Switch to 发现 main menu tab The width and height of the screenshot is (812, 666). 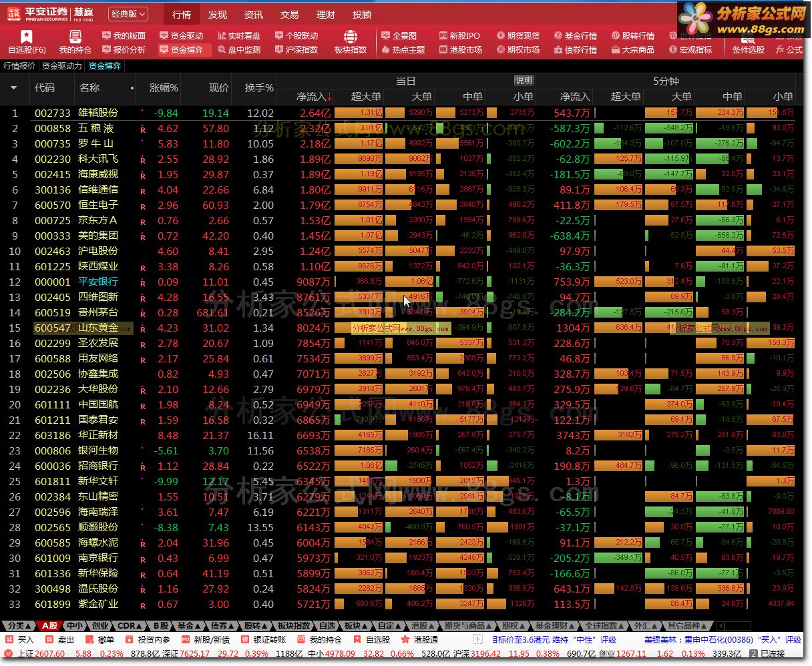(218, 14)
